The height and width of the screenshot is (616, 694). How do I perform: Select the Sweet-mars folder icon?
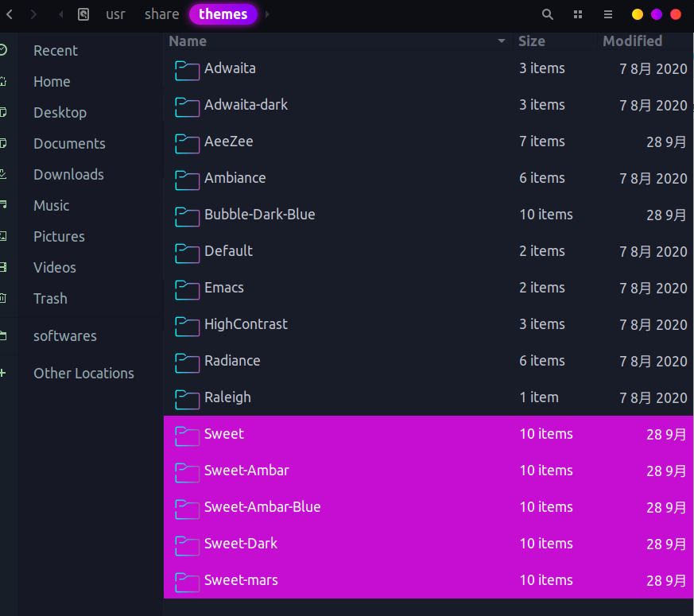point(187,582)
